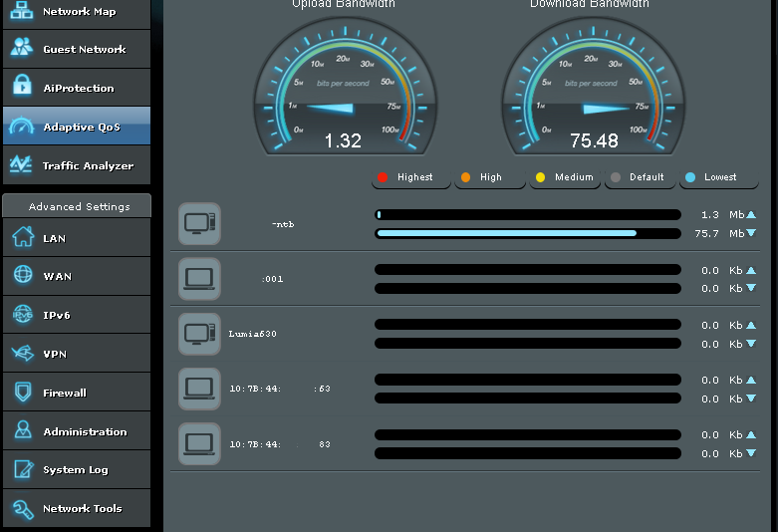Screen dimensions: 778x532
Task: Open System Log from the sidebar
Action: [75, 469]
